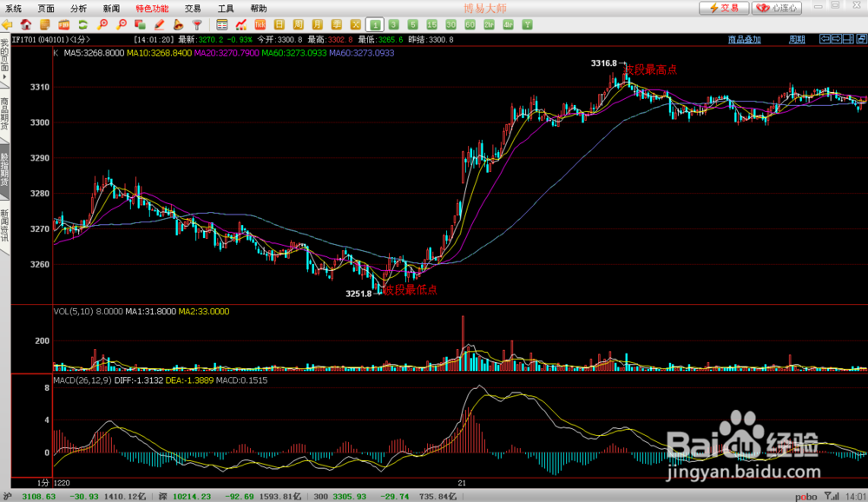This screenshot has height=502, width=868.
Task: Toggle the 30-minute period button
Action: (x=450, y=24)
